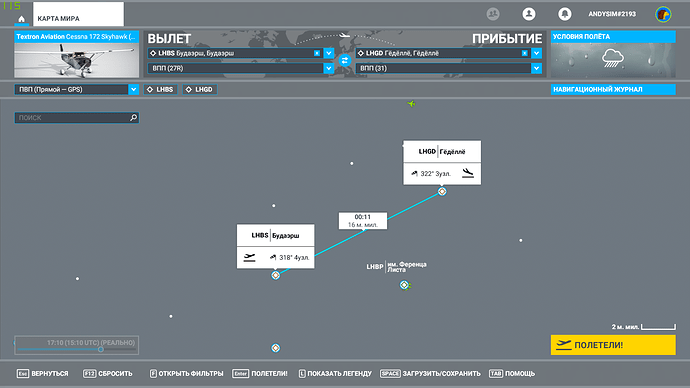Expand the flight plan type ПВП dropdown
The width and height of the screenshot is (690, 388).
coord(133,89)
